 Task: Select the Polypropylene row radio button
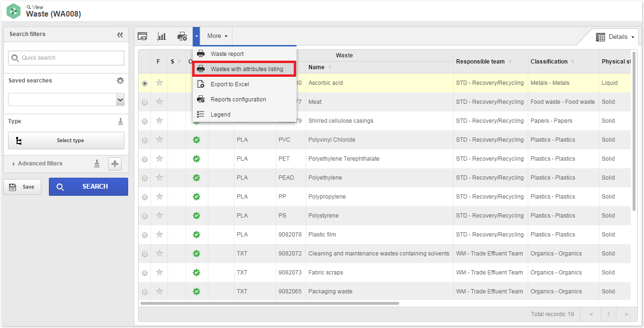145,197
